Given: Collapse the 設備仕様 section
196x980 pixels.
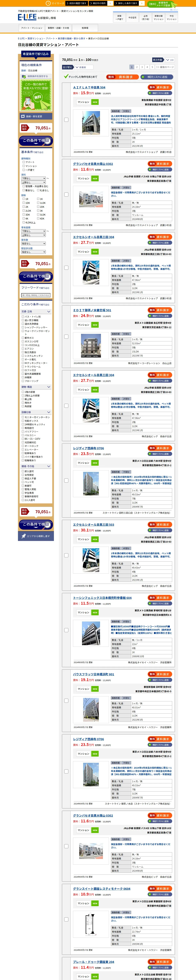Looking at the screenshot, I should coord(36,412).
